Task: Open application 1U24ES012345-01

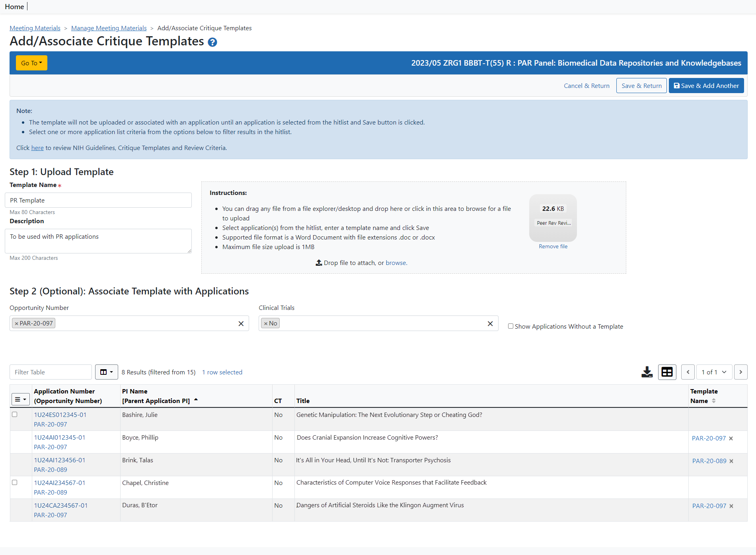Action: tap(60, 415)
